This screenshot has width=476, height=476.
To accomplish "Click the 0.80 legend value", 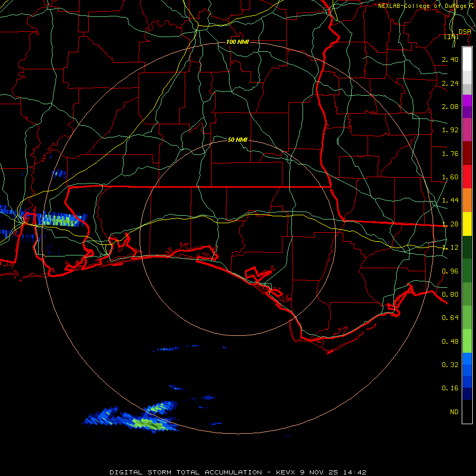I will click(x=450, y=295).
